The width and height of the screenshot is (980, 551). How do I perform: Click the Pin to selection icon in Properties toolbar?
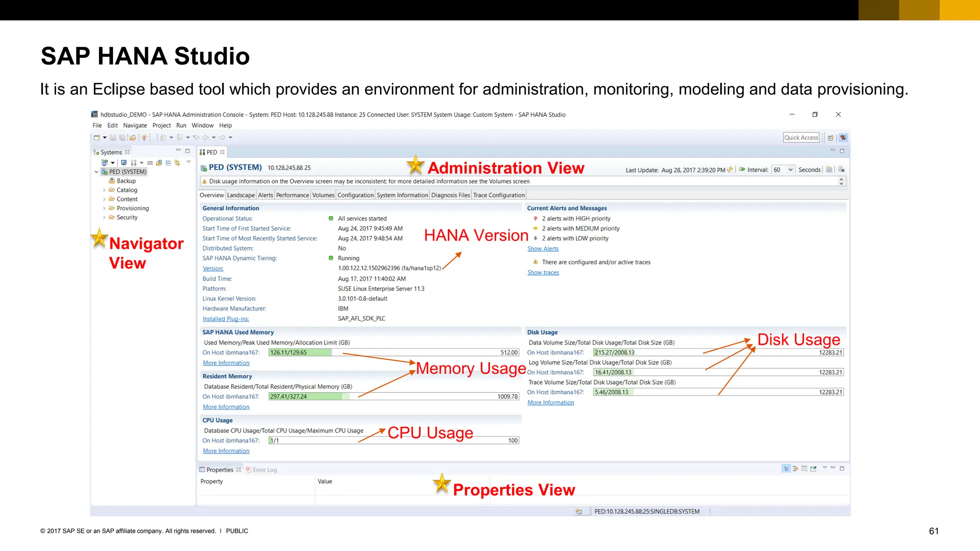click(813, 469)
